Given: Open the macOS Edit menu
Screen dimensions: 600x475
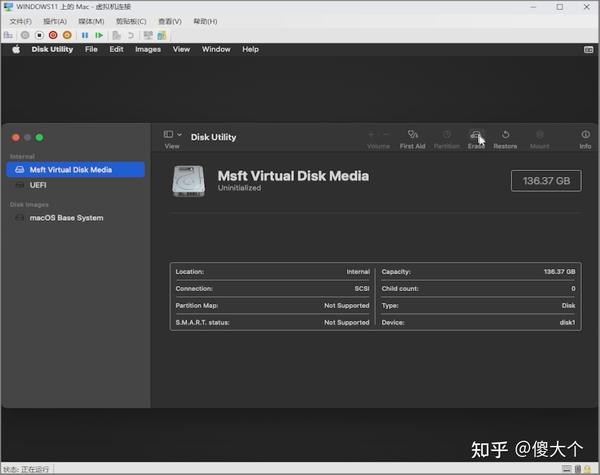Looking at the screenshot, I should 116,49.
